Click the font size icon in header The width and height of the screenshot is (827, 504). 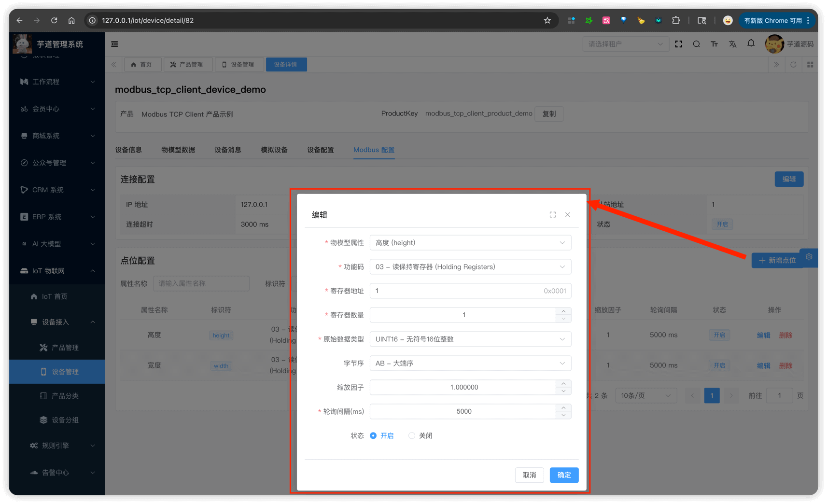pos(714,44)
